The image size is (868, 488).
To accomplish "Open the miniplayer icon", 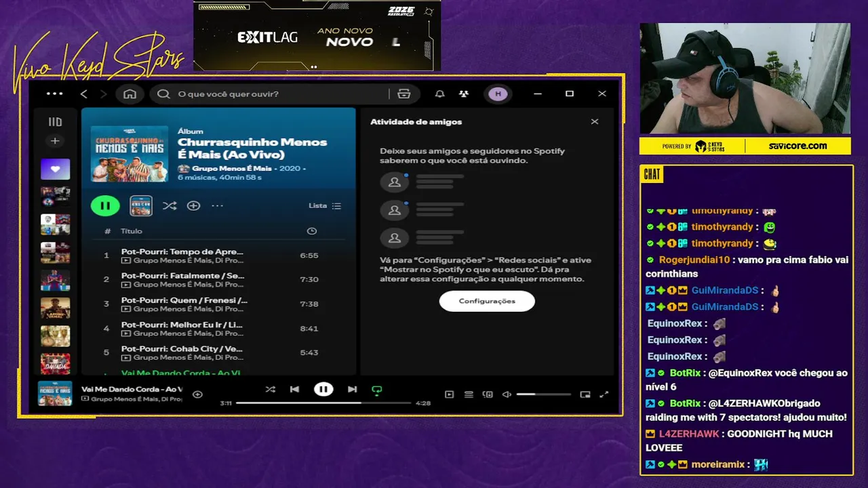I will pos(585,394).
